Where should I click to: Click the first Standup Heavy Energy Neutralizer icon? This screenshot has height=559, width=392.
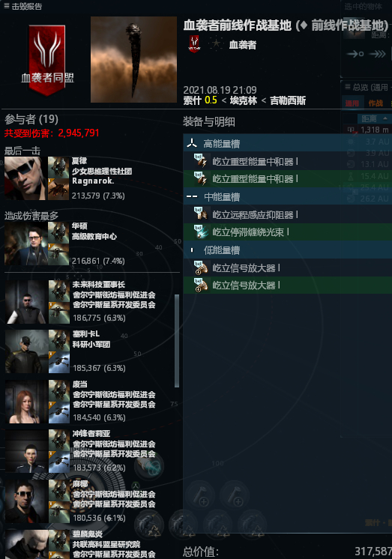[x=200, y=161]
